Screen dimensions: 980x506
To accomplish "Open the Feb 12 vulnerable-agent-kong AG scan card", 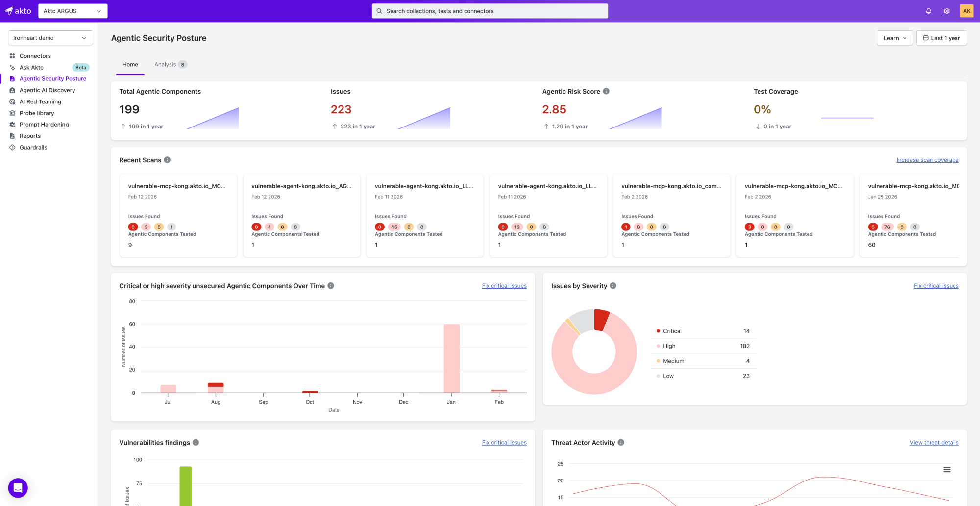I will point(302,215).
